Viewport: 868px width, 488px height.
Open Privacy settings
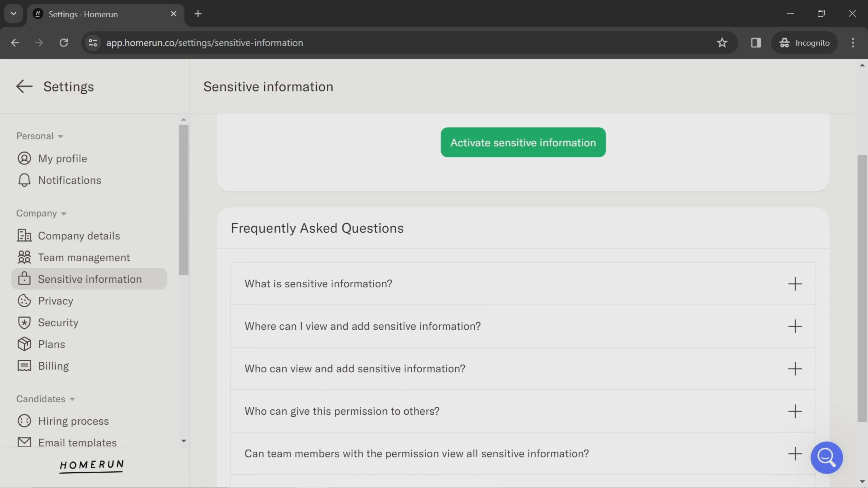pos(56,301)
